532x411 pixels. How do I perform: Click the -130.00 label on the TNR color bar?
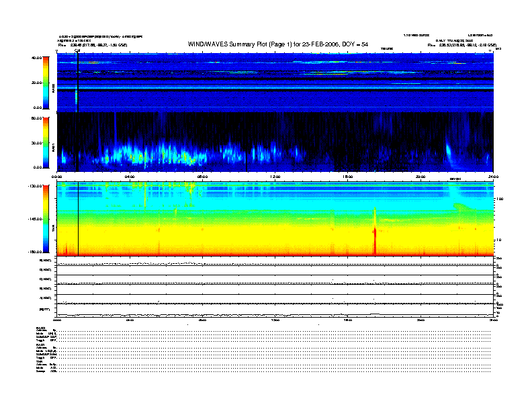tap(35, 186)
